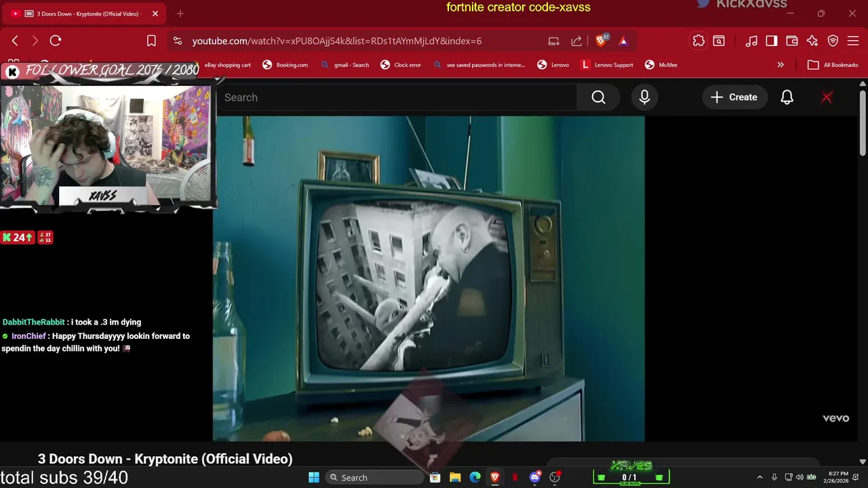The image size is (868, 488).
Task: Click the page vertical scrollbar
Action: (863, 124)
